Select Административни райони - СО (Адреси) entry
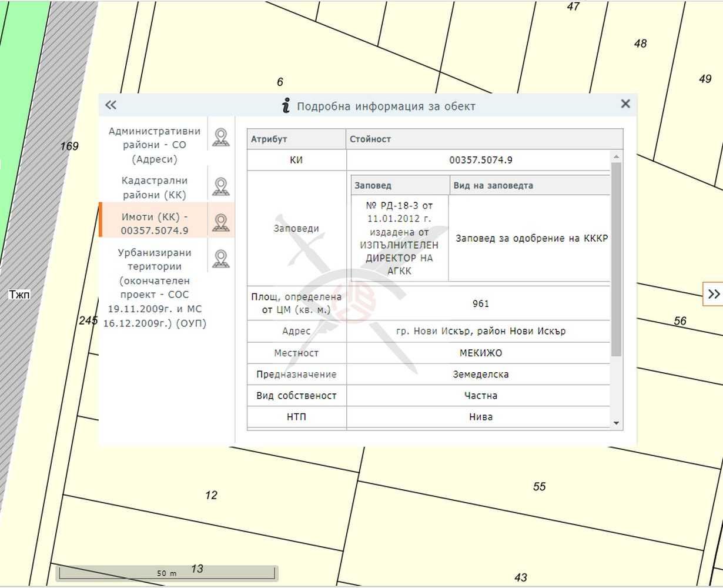The height and width of the screenshot is (588, 723). tap(154, 145)
